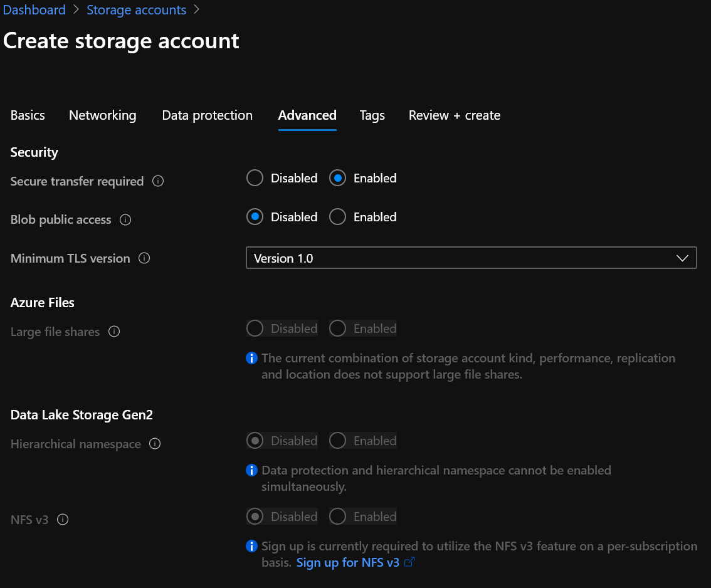Select the Advanced tab
711x588 pixels.
coord(307,115)
